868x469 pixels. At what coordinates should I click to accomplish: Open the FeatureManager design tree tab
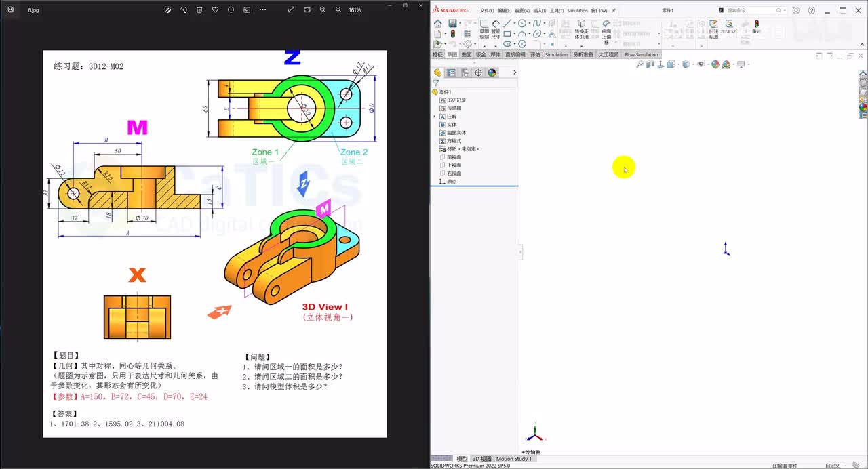click(x=438, y=73)
